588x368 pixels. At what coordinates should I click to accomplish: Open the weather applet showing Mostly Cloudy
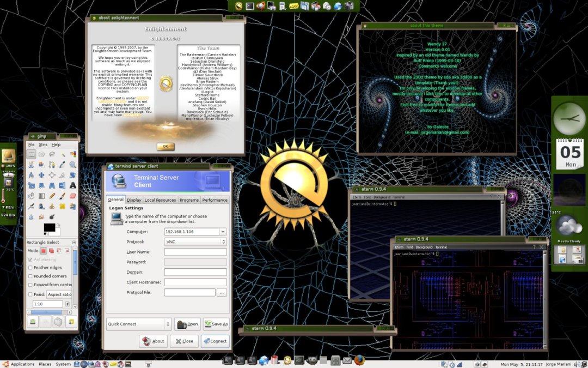click(x=569, y=226)
